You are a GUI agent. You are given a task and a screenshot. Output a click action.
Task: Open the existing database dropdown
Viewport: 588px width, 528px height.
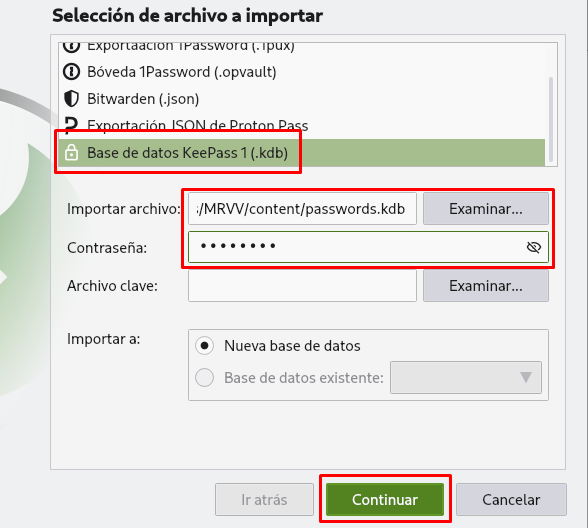[x=466, y=377]
